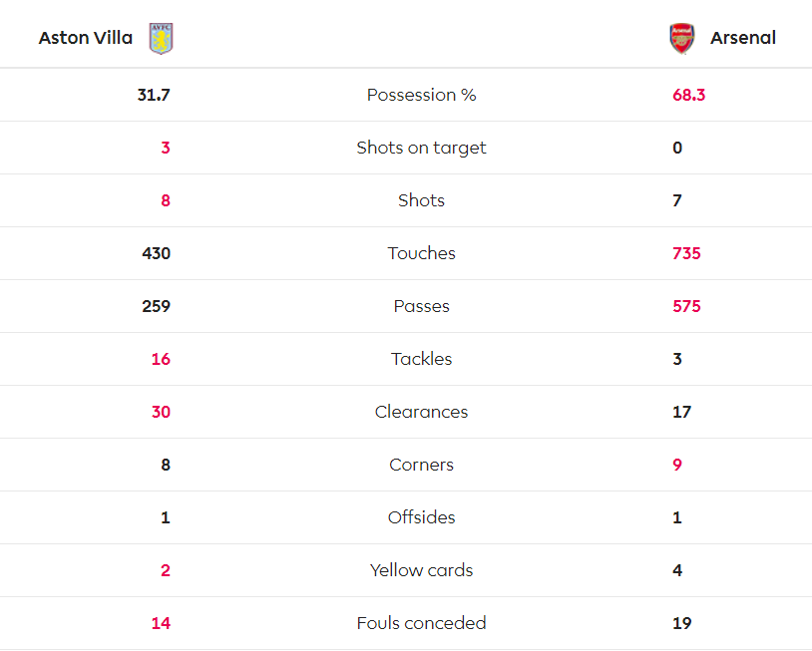
Task: Click the Aston Villa club crest
Action: tap(161, 38)
